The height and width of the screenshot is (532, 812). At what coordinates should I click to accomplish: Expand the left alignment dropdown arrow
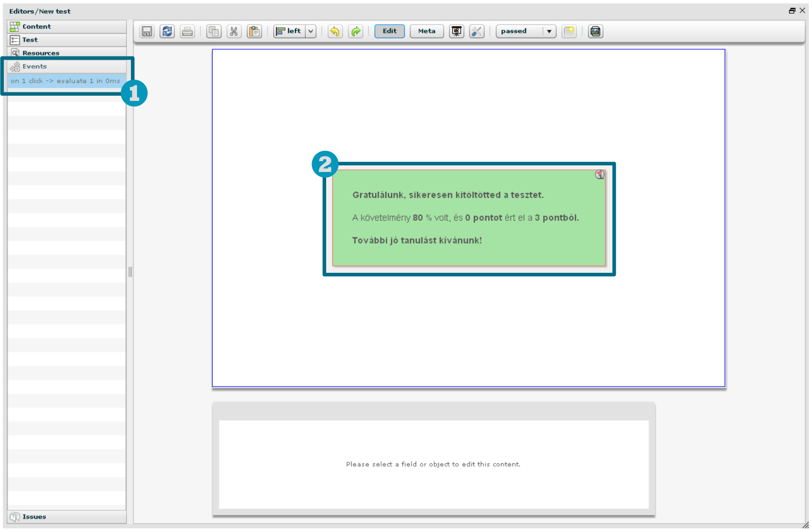coord(311,31)
